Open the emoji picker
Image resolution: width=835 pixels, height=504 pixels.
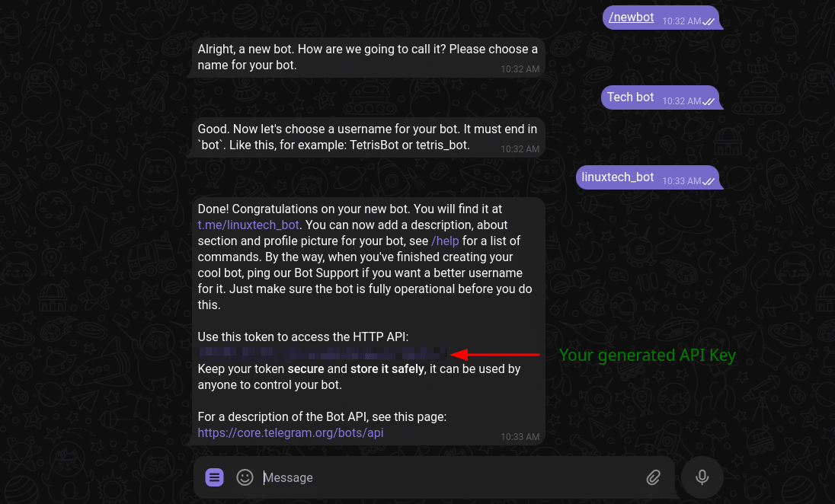pyautogui.click(x=245, y=477)
